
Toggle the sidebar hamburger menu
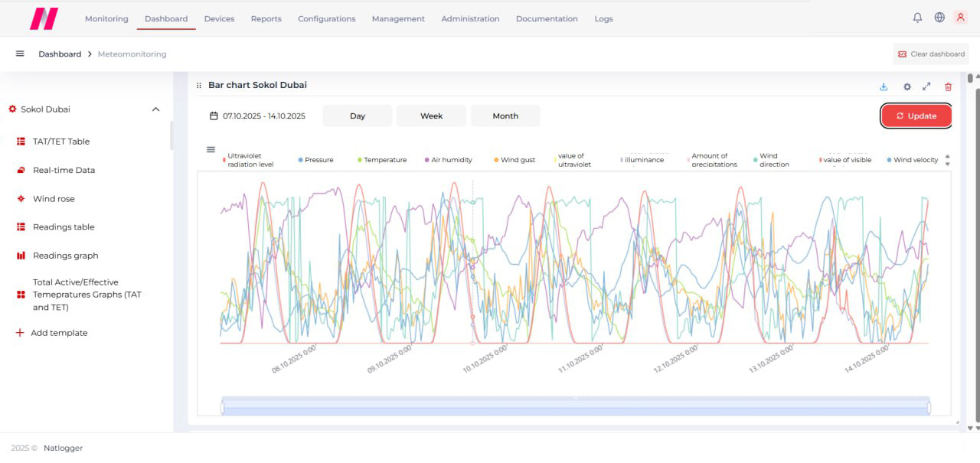pyautogui.click(x=20, y=54)
